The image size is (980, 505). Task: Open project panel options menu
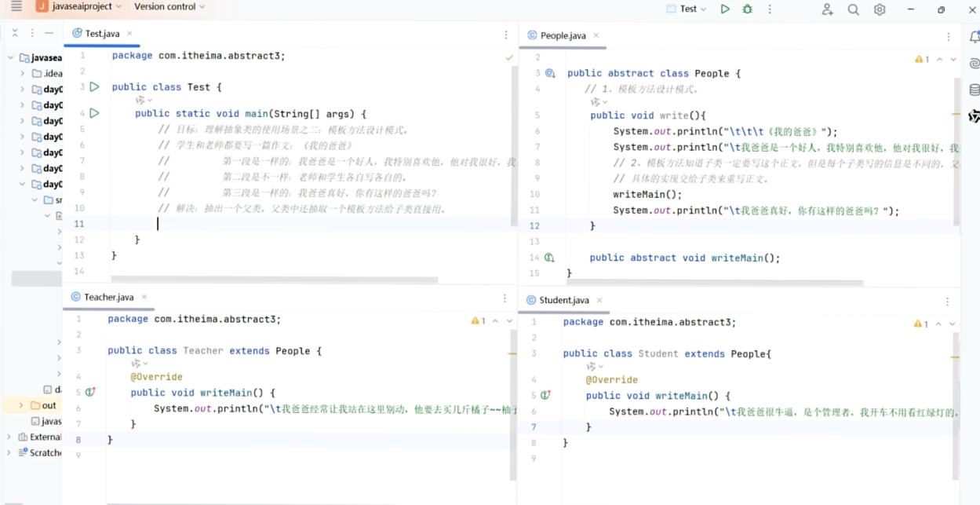click(x=32, y=33)
